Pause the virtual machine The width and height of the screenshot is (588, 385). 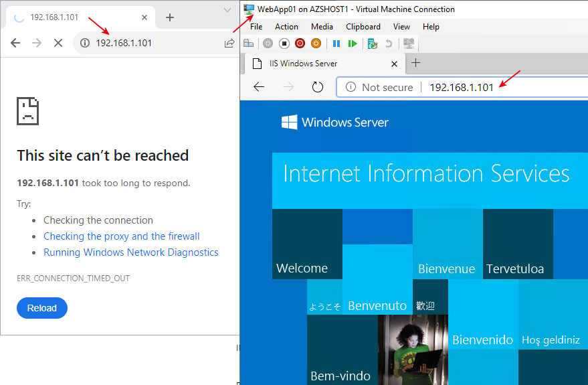tap(336, 44)
